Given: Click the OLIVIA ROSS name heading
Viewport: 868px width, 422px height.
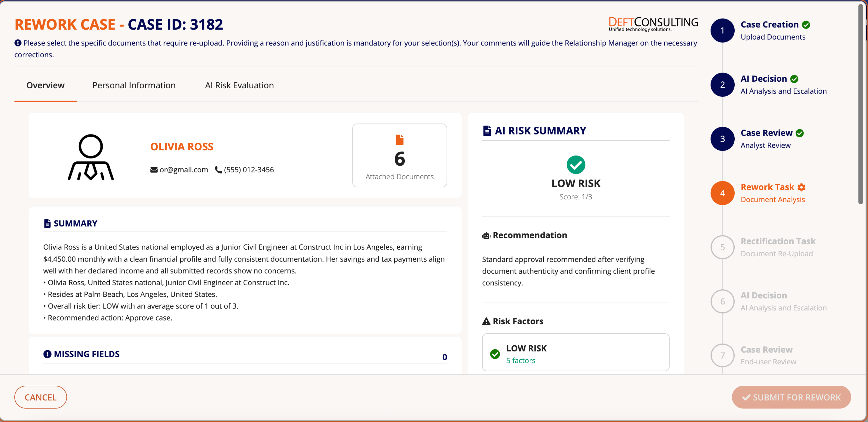Looking at the screenshot, I should pyautogui.click(x=182, y=147).
